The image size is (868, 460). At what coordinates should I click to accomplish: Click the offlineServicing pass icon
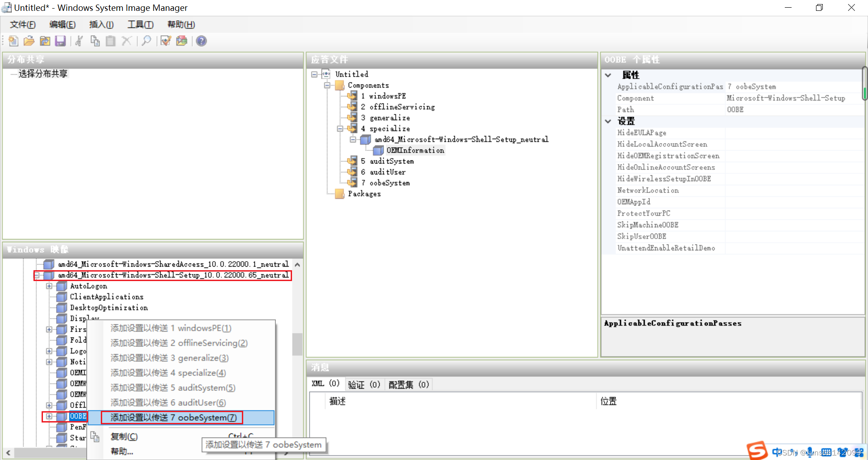pos(352,107)
